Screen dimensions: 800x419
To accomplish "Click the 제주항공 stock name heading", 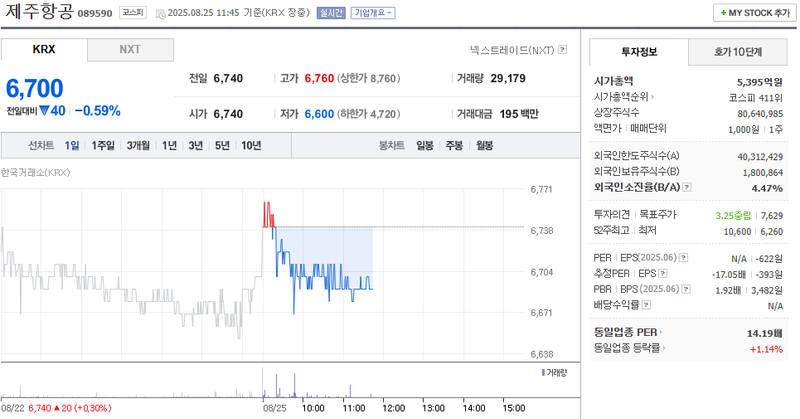I will tap(40, 11).
